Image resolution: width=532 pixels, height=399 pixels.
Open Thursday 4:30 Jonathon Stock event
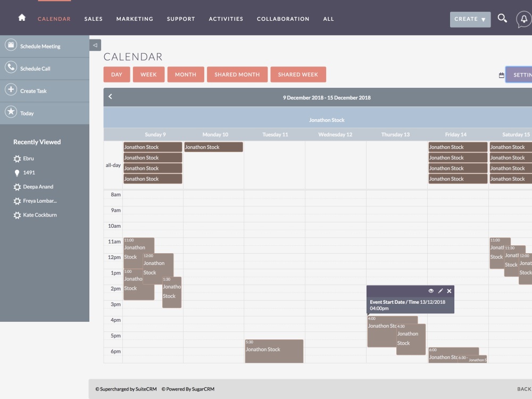coord(411,339)
